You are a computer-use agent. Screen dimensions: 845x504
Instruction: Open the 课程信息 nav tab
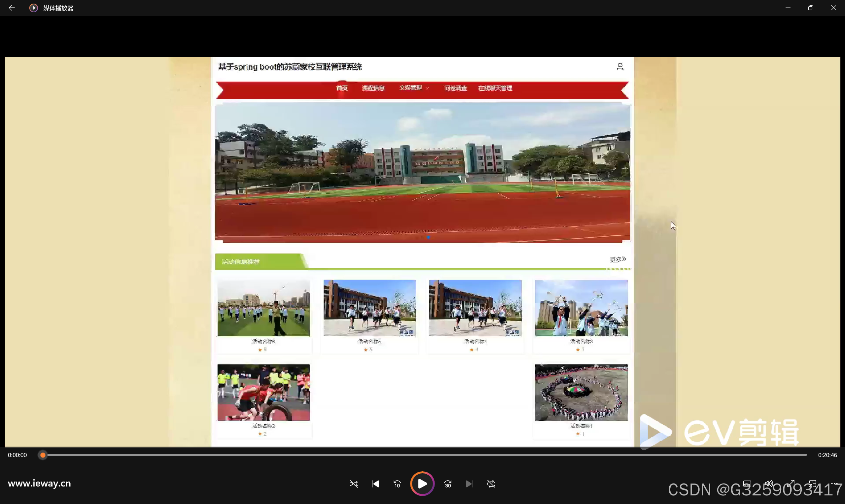pyautogui.click(x=373, y=88)
